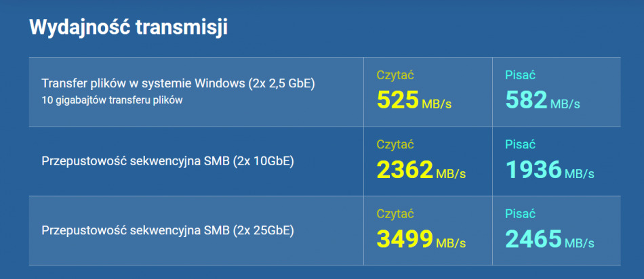Click the Pisać label above 1936
The height and width of the screenshot is (279, 644).
(x=521, y=144)
